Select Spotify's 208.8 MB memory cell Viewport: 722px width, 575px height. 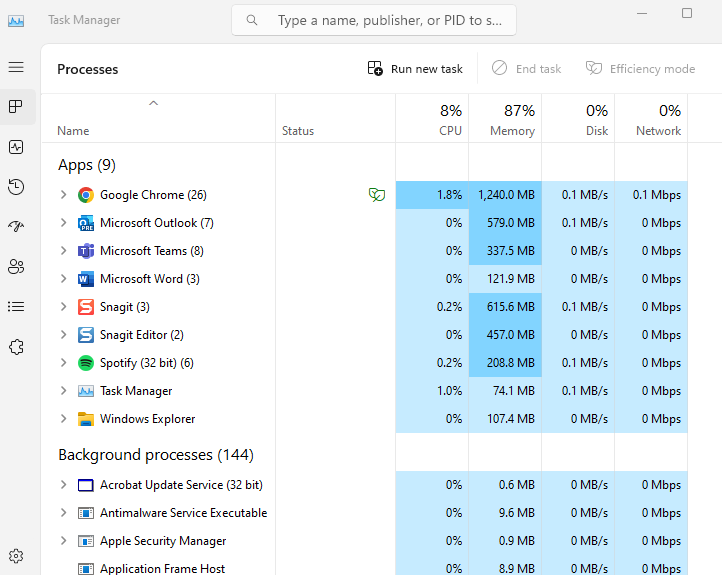point(505,363)
